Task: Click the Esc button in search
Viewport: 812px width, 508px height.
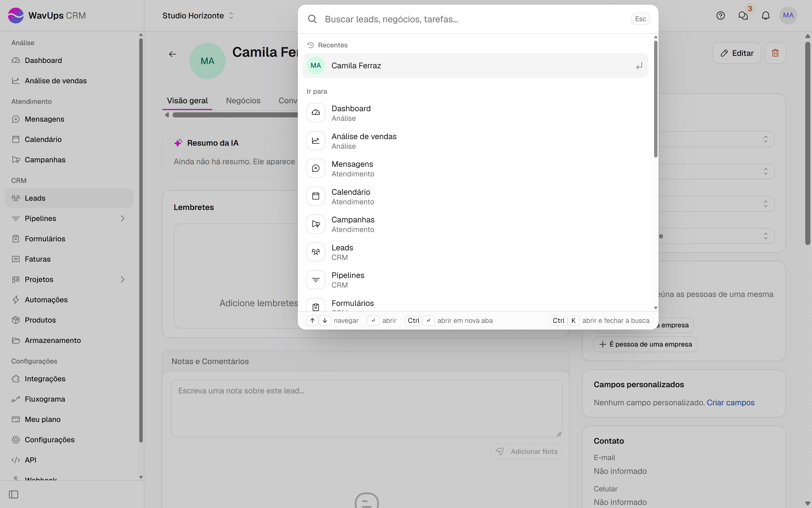Action: click(640, 19)
